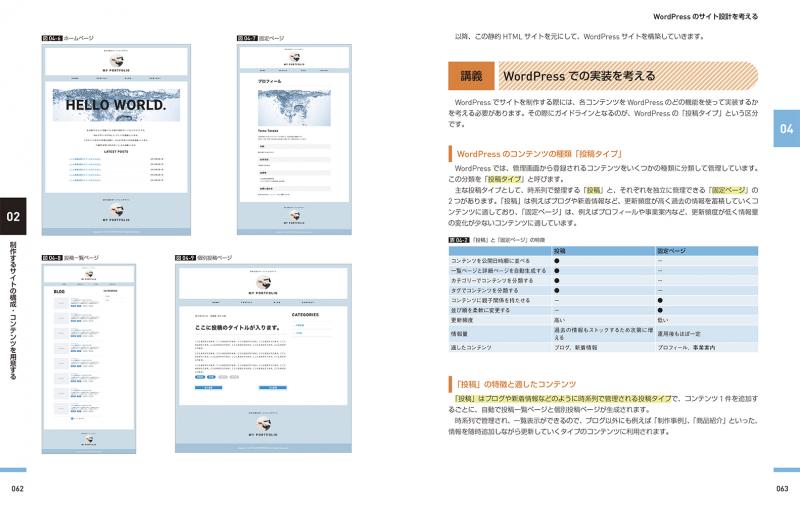
Task: Click table row label コンテンツを公開日時順に並べる
Action: (490, 261)
